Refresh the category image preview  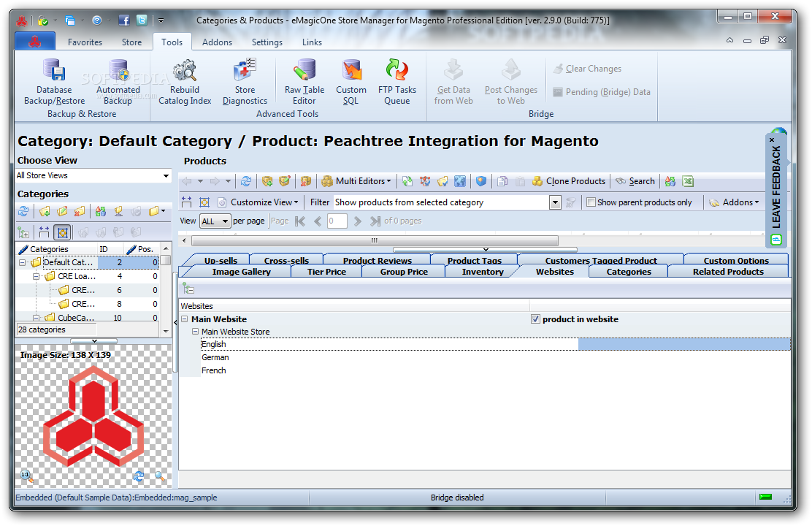click(x=139, y=476)
